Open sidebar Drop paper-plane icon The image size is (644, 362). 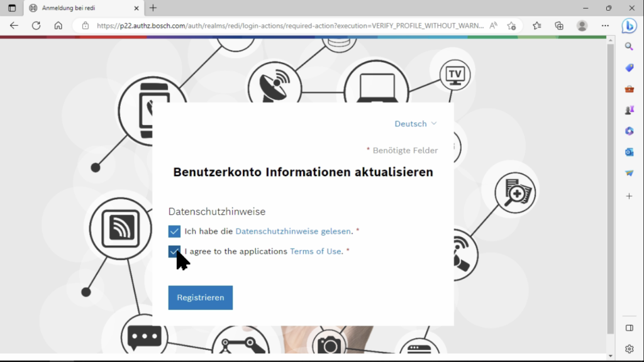(x=629, y=173)
